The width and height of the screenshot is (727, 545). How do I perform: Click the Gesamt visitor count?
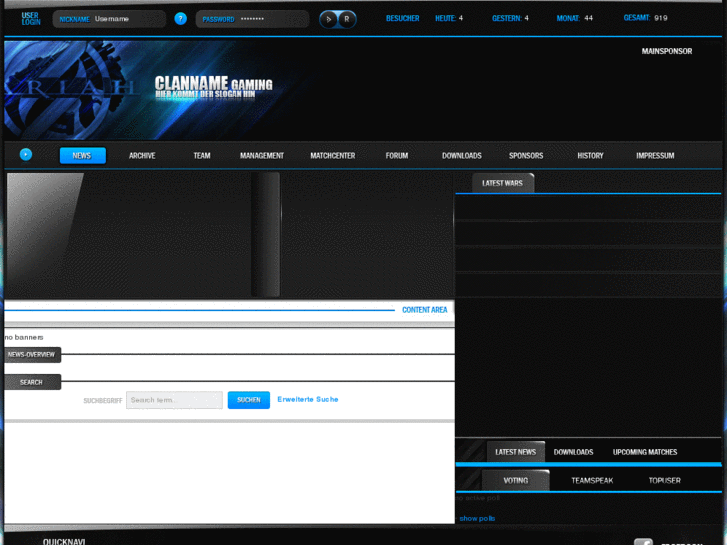pyautogui.click(x=645, y=18)
